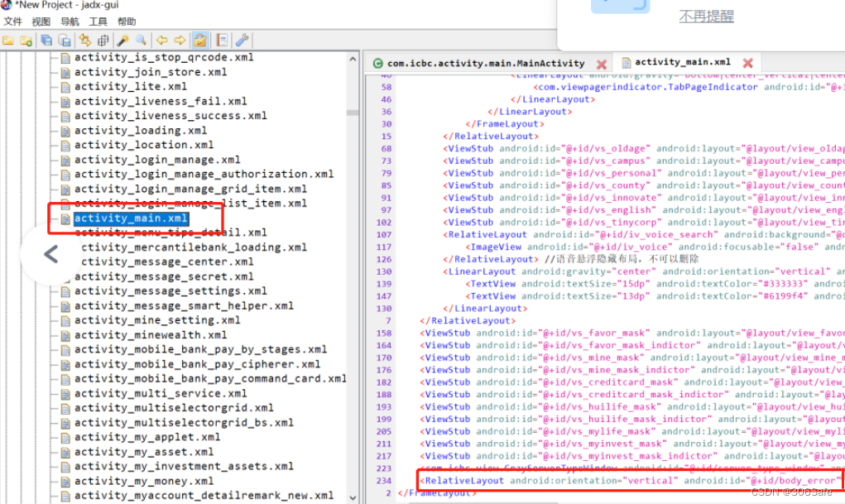Navigate back with the left arrow icon
The height and width of the screenshot is (504, 845).
point(161,41)
